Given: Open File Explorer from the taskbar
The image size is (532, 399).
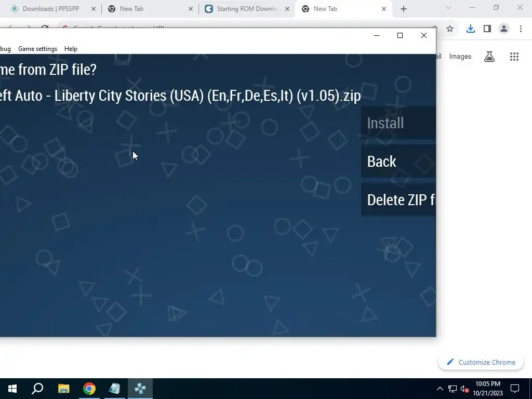Looking at the screenshot, I should pos(63,389).
